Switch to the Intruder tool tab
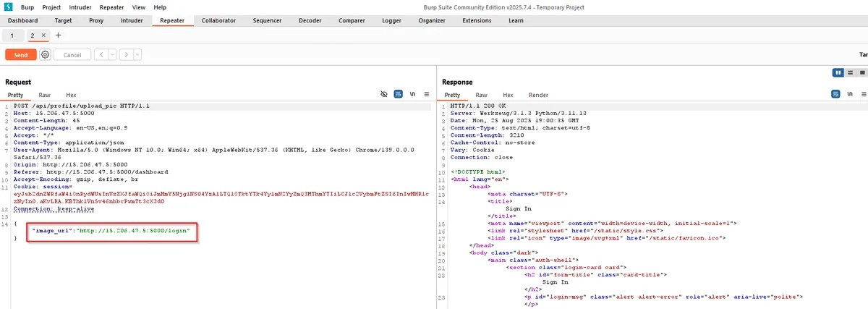Image resolution: width=868 pixels, height=309 pixels. (132, 21)
